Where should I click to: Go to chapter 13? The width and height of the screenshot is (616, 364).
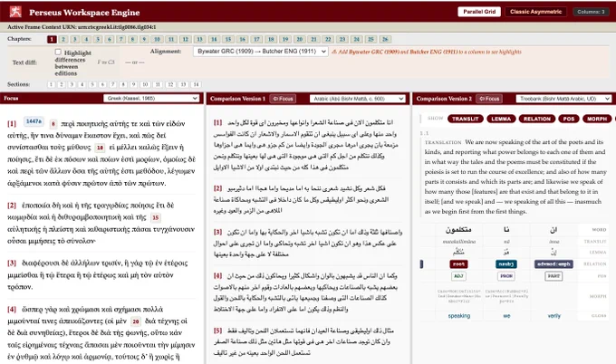[199, 39]
